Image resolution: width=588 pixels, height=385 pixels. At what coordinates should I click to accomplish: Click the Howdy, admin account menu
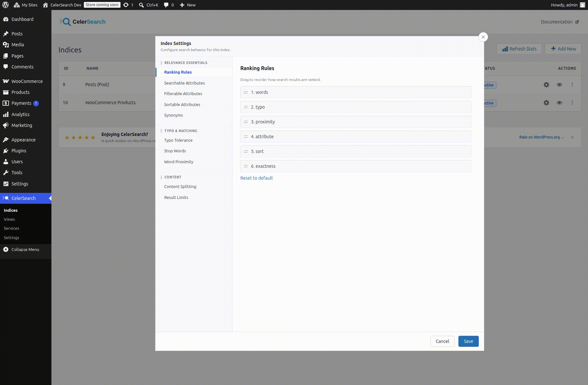[568, 5]
